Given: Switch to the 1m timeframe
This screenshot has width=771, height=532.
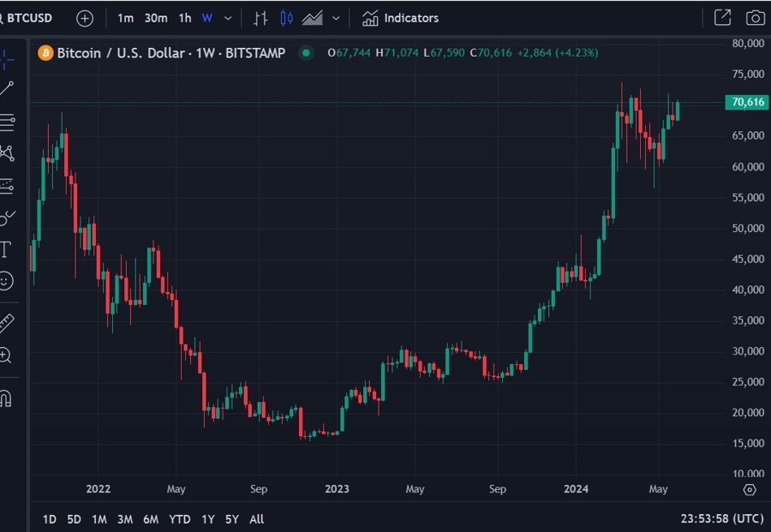Looking at the screenshot, I should (125, 18).
